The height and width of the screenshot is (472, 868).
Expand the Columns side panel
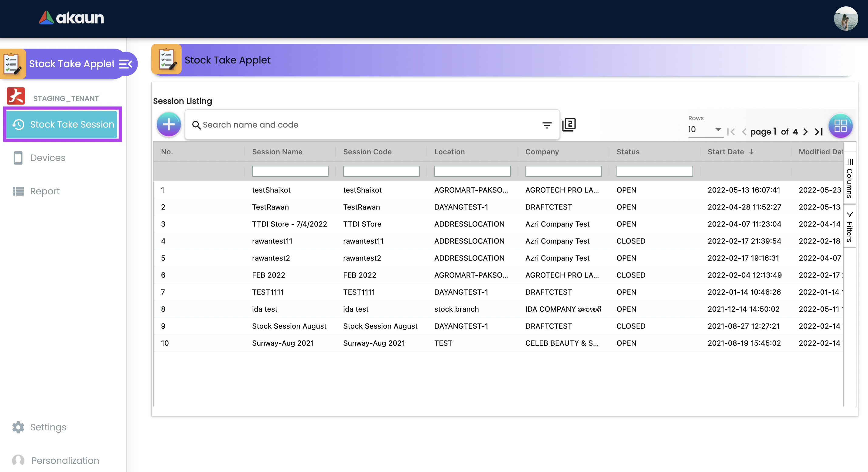[x=849, y=179]
